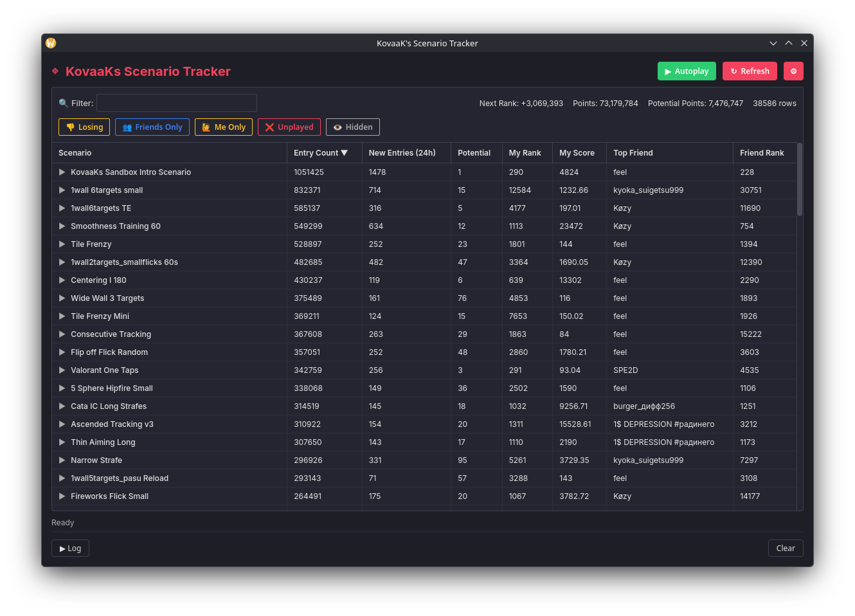Click entry count 1051425

(309, 172)
